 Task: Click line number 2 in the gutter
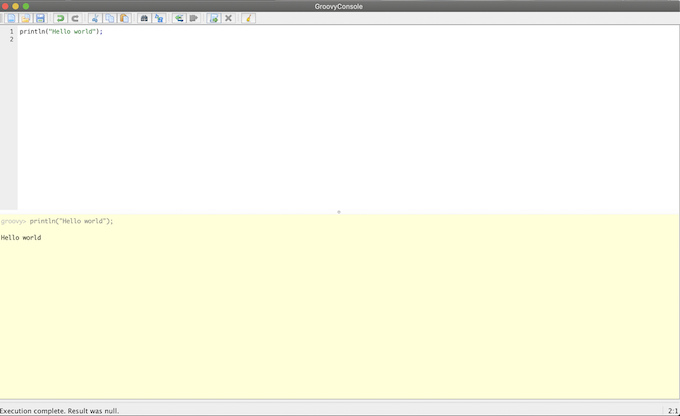[x=12, y=39]
